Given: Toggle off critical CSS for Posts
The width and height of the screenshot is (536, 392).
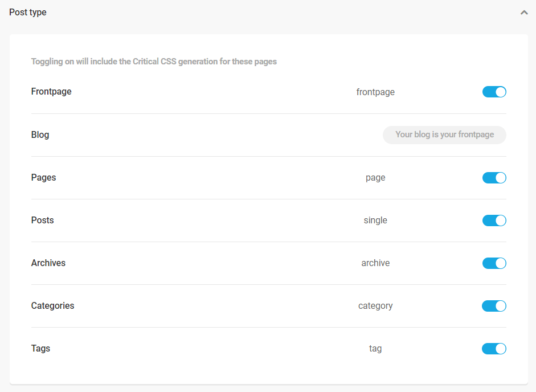Looking at the screenshot, I should tap(494, 220).
